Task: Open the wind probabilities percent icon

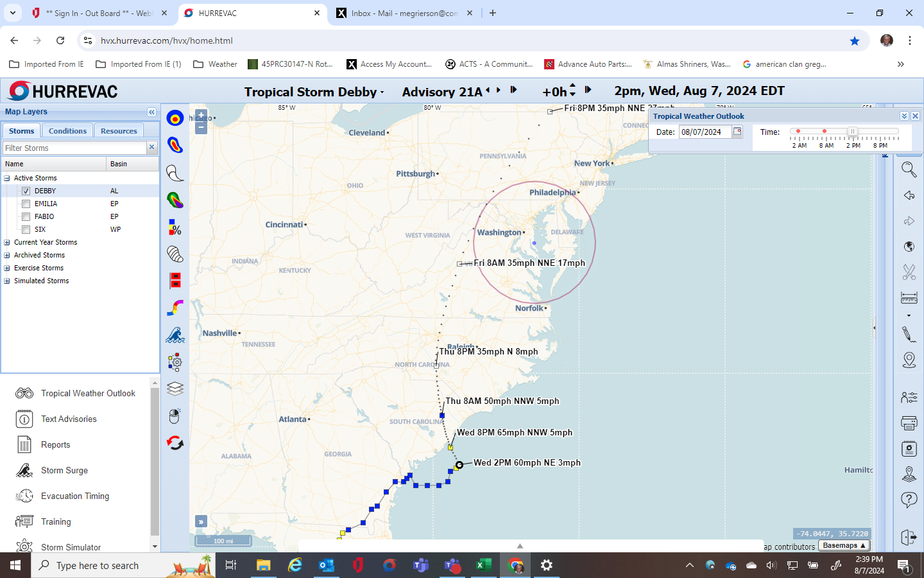Action: tap(175, 227)
